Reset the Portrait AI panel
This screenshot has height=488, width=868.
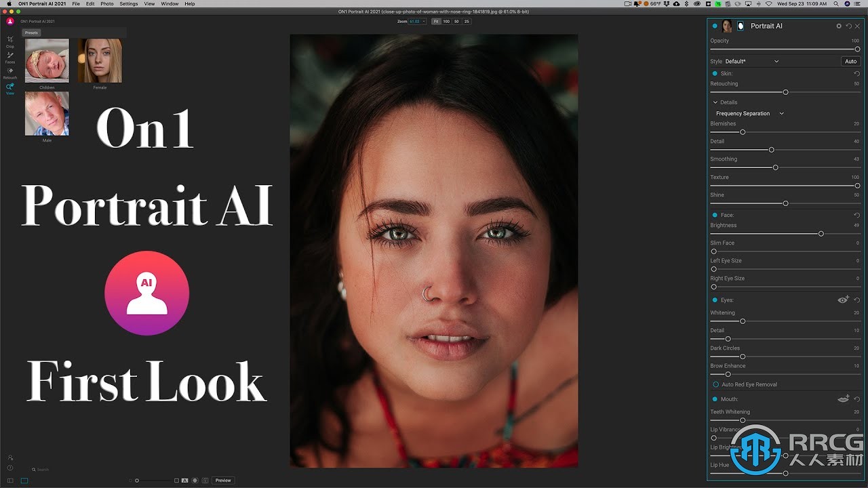848,26
